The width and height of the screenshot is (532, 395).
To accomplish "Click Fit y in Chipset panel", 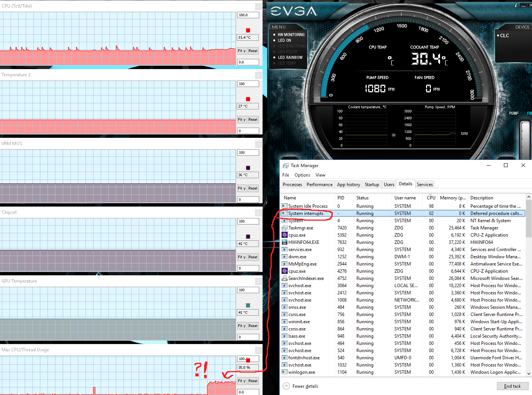I will (x=242, y=257).
